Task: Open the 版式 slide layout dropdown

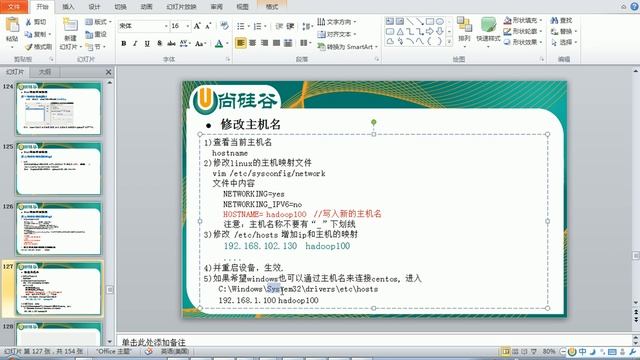Action: pos(98,22)
